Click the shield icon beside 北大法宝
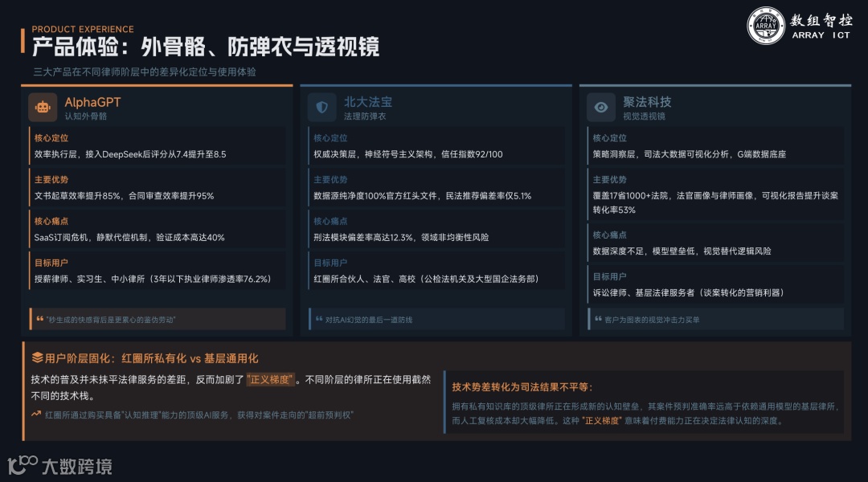 321,108
